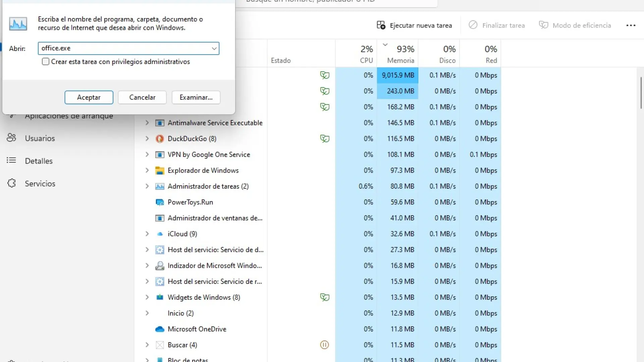644x362 pixels.
Task: Click the suspended status icon for Buscar
Action: 324,345
